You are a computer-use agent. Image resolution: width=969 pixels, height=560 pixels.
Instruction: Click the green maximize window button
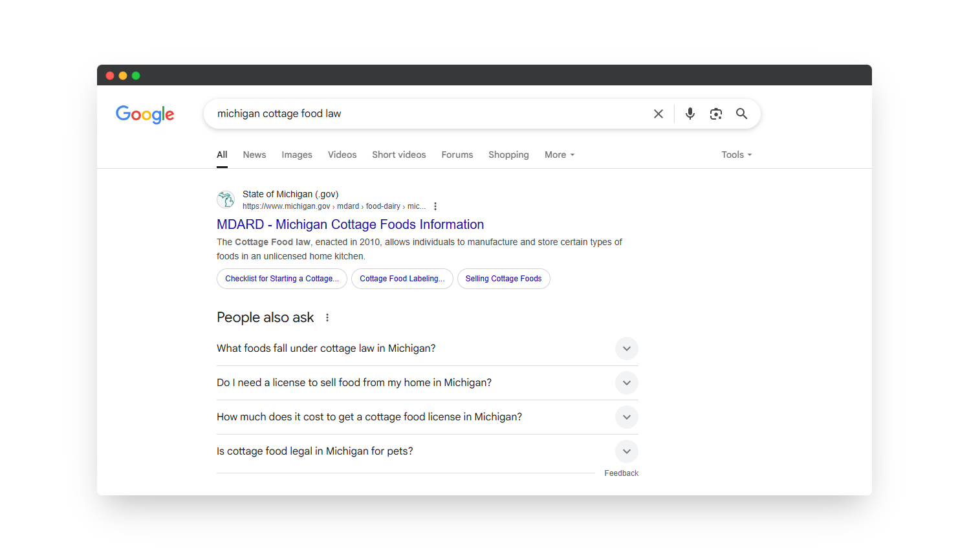(136, 76)
